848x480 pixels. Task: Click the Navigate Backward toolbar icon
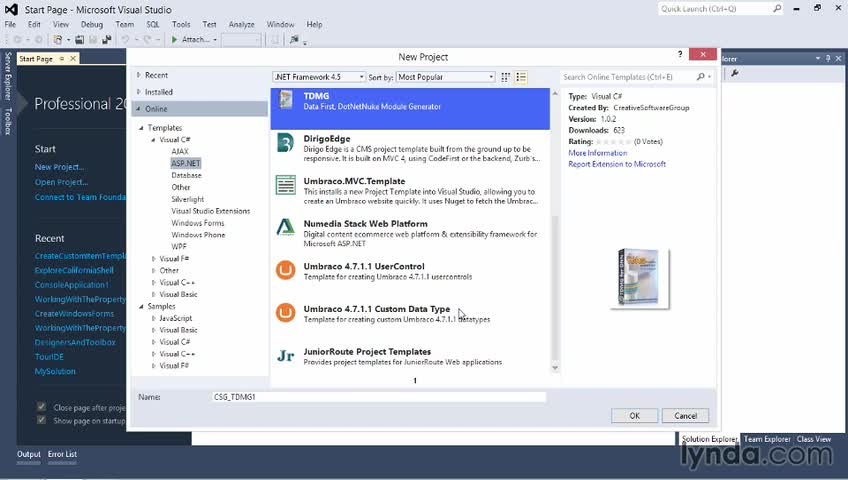click(17, 39)
